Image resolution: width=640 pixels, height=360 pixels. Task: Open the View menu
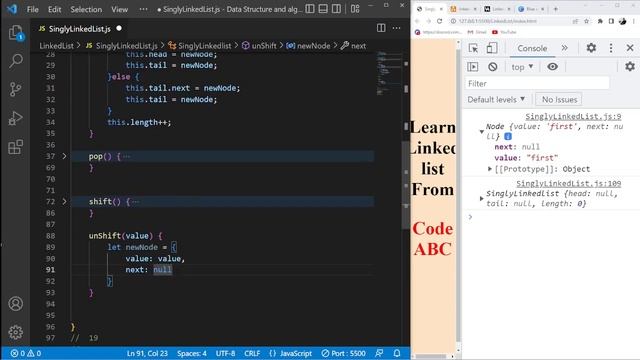[x=120, y=9]
